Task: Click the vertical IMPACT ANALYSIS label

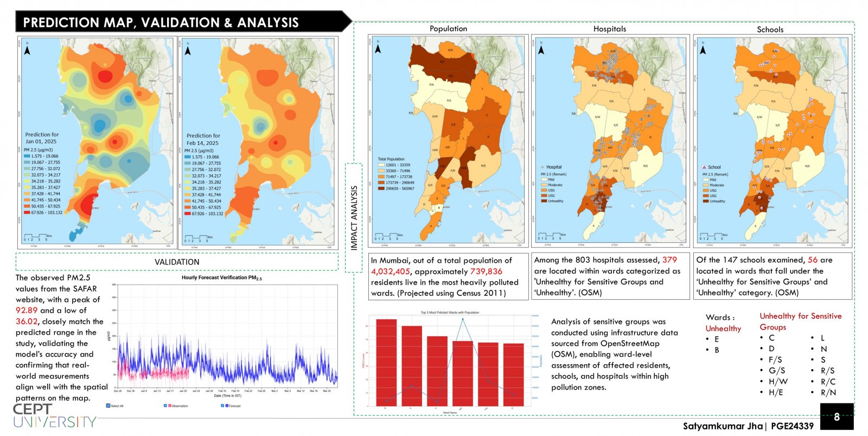Action: pos(354,218)
